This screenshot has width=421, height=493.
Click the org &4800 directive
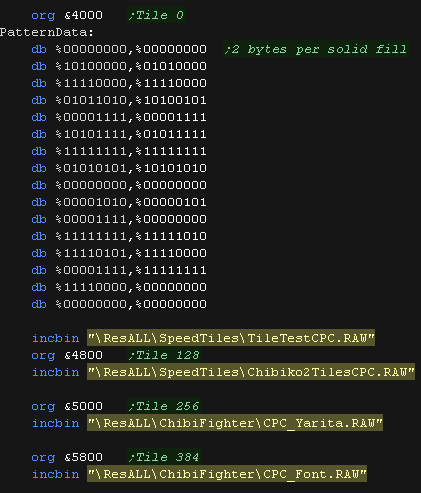(x=67, y=355)
